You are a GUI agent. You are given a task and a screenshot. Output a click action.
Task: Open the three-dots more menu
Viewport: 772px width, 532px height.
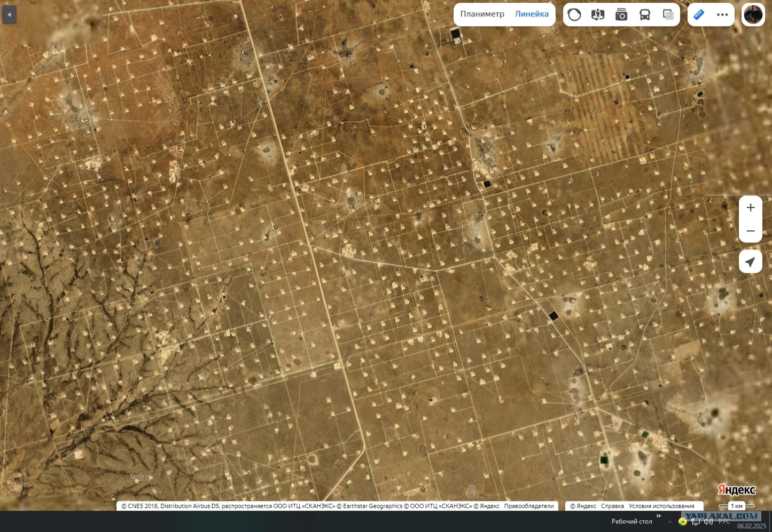tap(722, 14)
